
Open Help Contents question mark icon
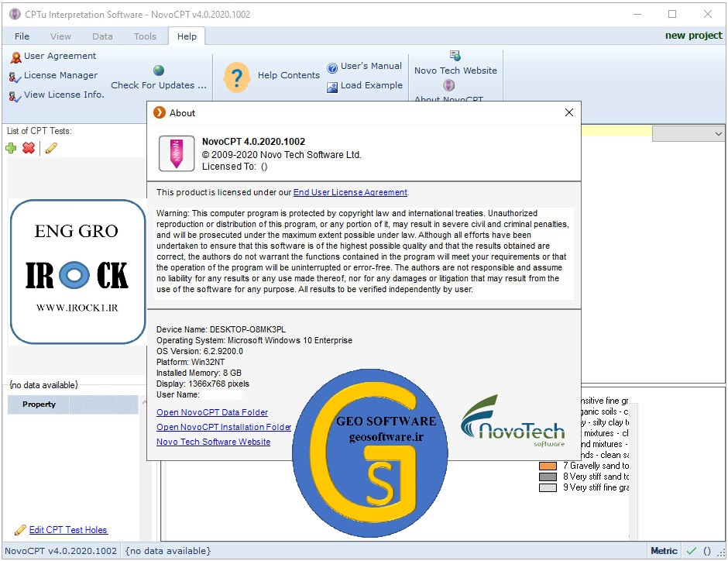click(x=237, y=77)
